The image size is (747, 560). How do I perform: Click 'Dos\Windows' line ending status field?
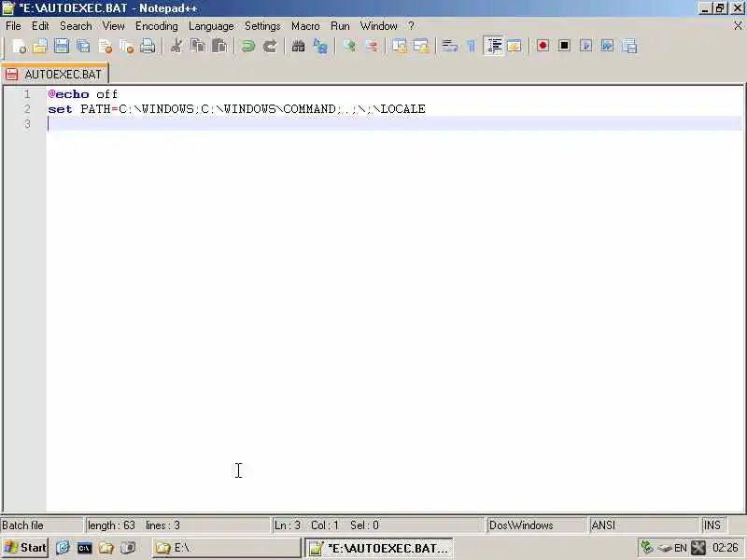[521, 525]
